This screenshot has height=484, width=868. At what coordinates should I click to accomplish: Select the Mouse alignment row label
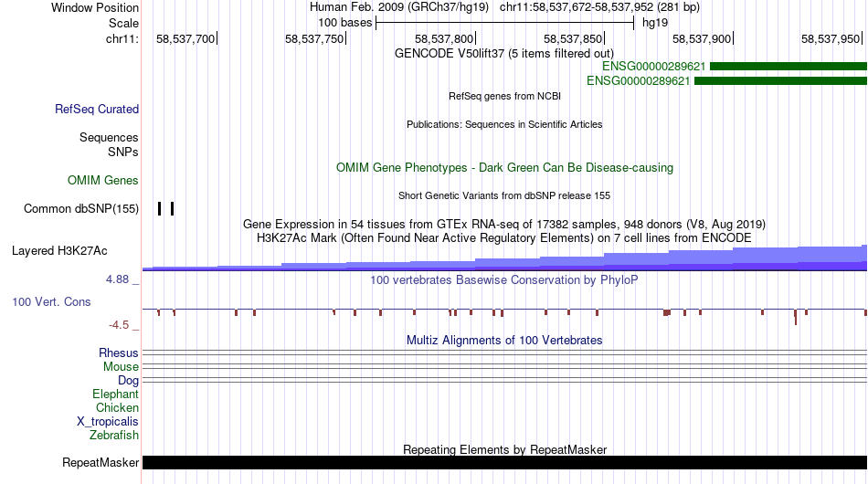[121, 367]
